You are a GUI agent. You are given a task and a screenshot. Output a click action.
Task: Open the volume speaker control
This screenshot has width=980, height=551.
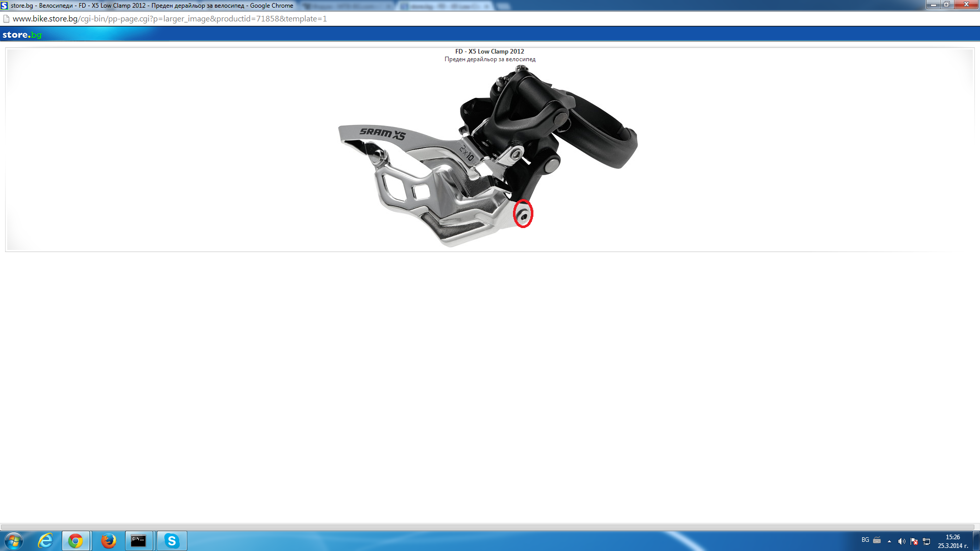click(x=901, y=541)
